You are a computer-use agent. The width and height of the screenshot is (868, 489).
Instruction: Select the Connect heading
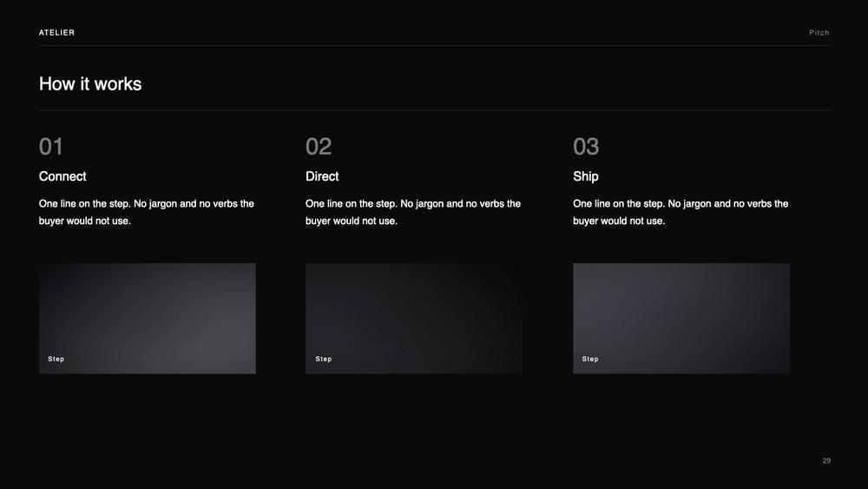[62, 176]
